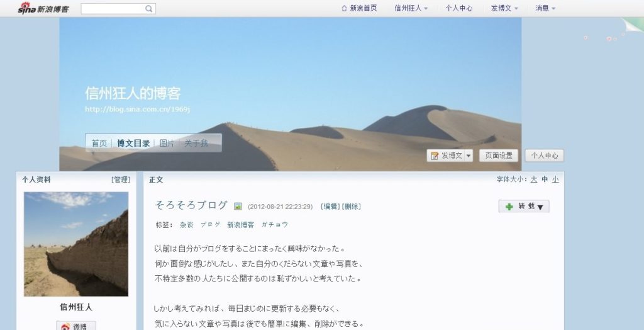Click the 页面设置 button
The image size is (644, 330).
click(x=499, y=156)
